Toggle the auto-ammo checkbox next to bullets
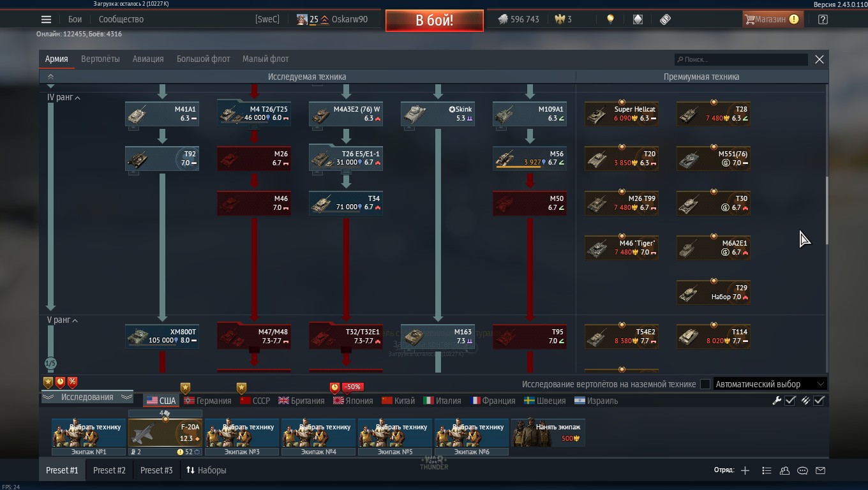The image size is (868, 490). click(x=819, y=401)
